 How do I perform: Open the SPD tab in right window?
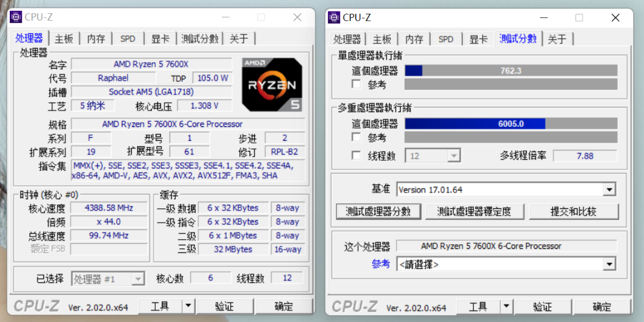coord(446,39)
